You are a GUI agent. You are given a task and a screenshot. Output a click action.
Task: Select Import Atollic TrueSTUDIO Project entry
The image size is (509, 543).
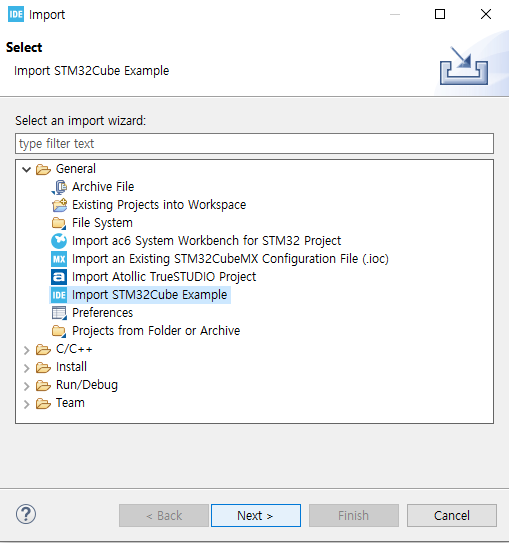click(164, 277)
